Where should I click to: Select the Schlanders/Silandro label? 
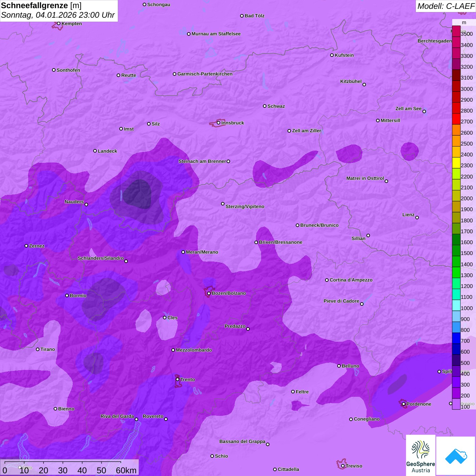coord(101,258)
